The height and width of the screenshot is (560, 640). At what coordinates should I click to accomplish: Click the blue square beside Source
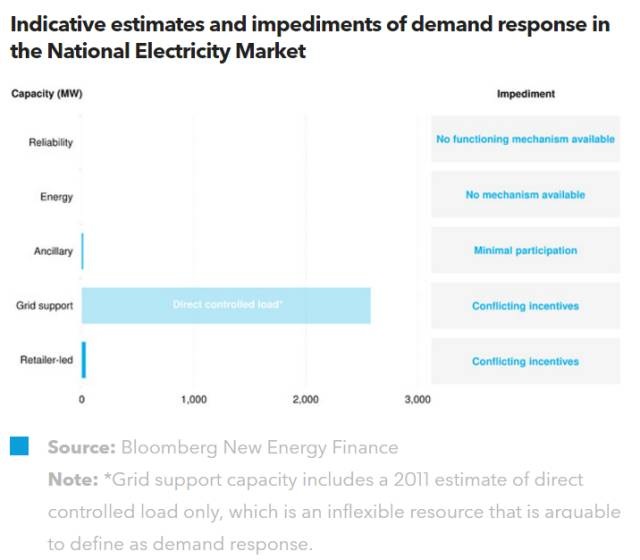pyautogui.click(x=19, y=447)
